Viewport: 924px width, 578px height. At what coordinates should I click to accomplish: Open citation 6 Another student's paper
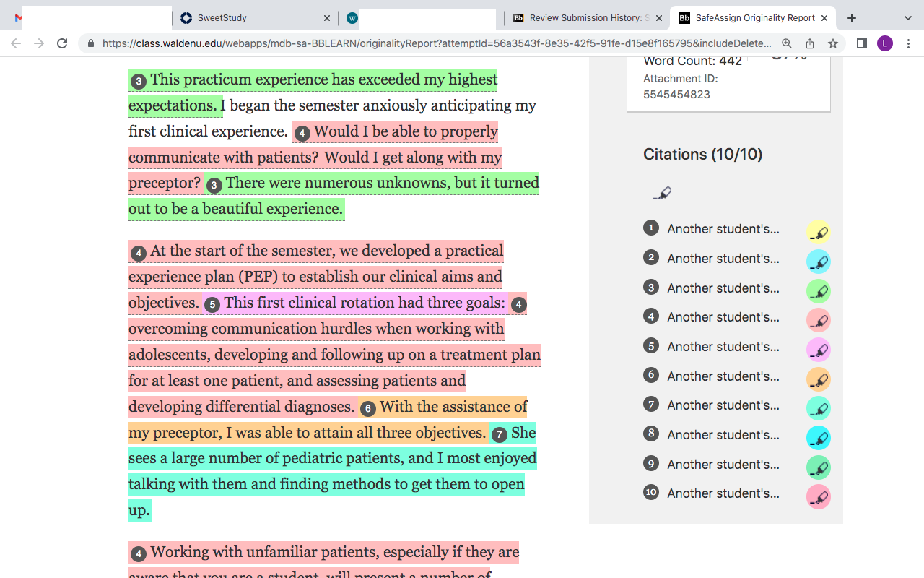pos(723,376)
